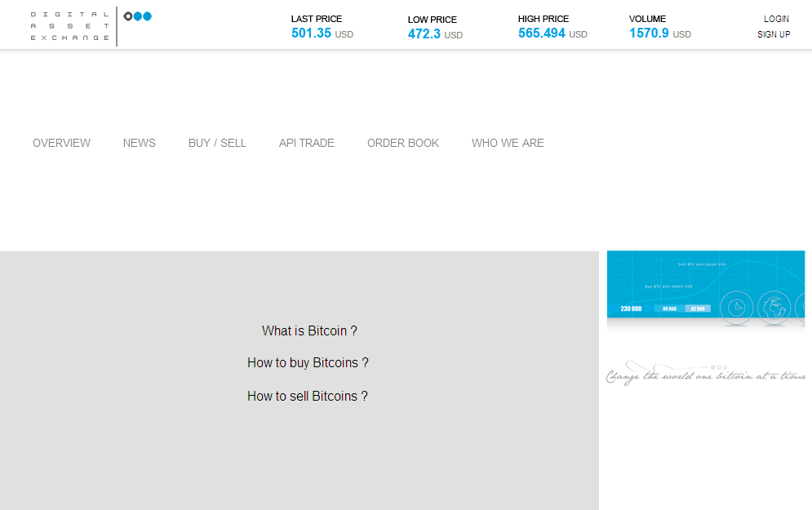Click the clock icon in banner
Screen dimensions: 812x510
pyautogui.click(x=736, y=308)
